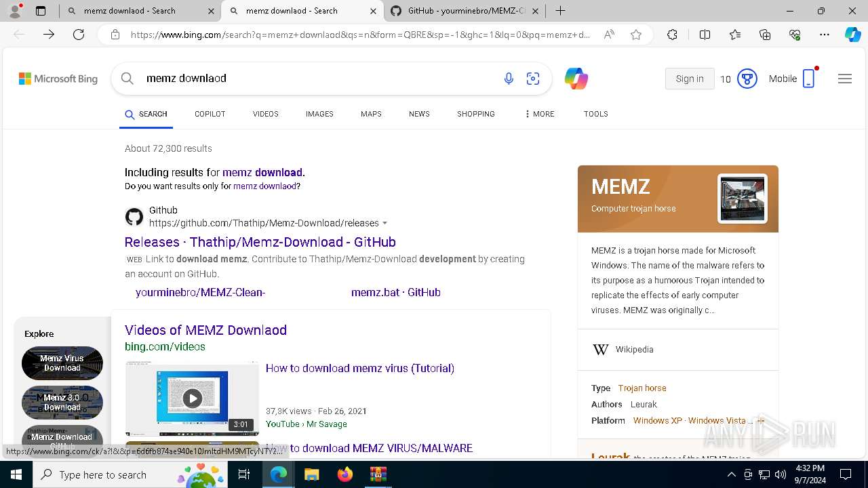Select Memz Virus Download explore chip
This screenshot has width=868, height=488.
point(62,363)
